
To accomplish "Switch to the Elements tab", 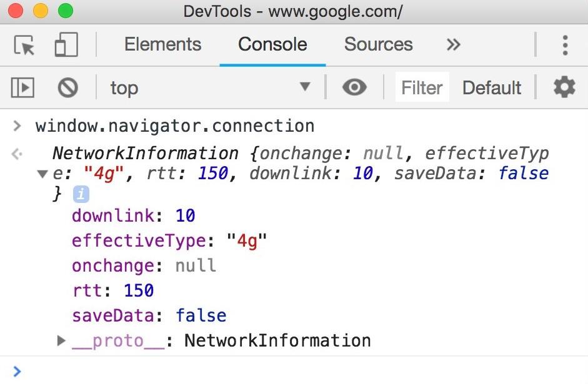I will point(162,44).
